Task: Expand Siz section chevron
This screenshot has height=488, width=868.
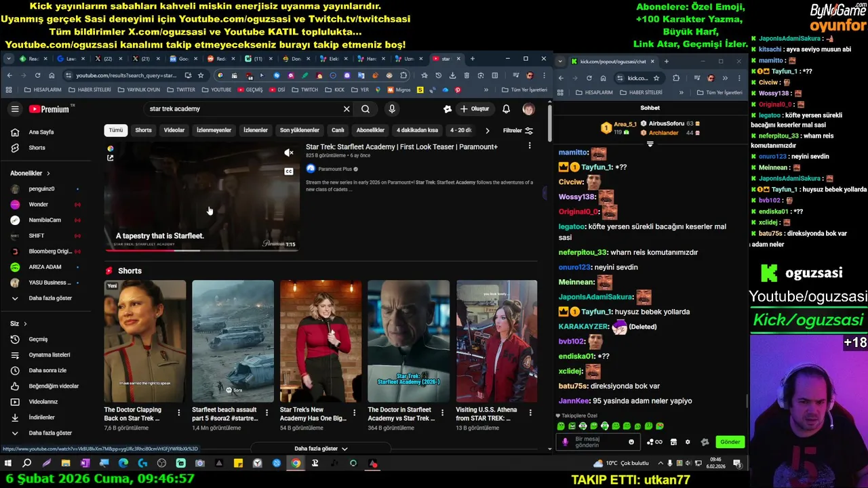Action: pyautogui.click(x=25, y=324)
